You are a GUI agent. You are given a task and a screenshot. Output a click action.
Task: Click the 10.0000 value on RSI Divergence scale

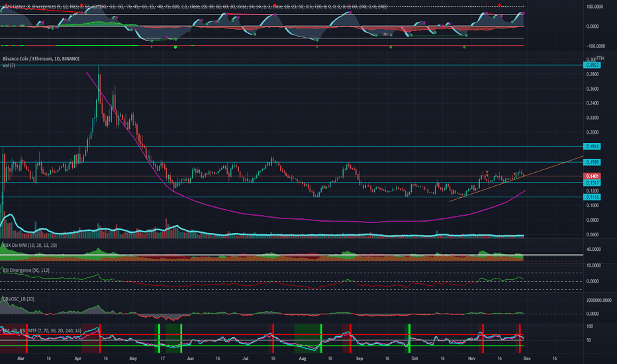(593, 265)
